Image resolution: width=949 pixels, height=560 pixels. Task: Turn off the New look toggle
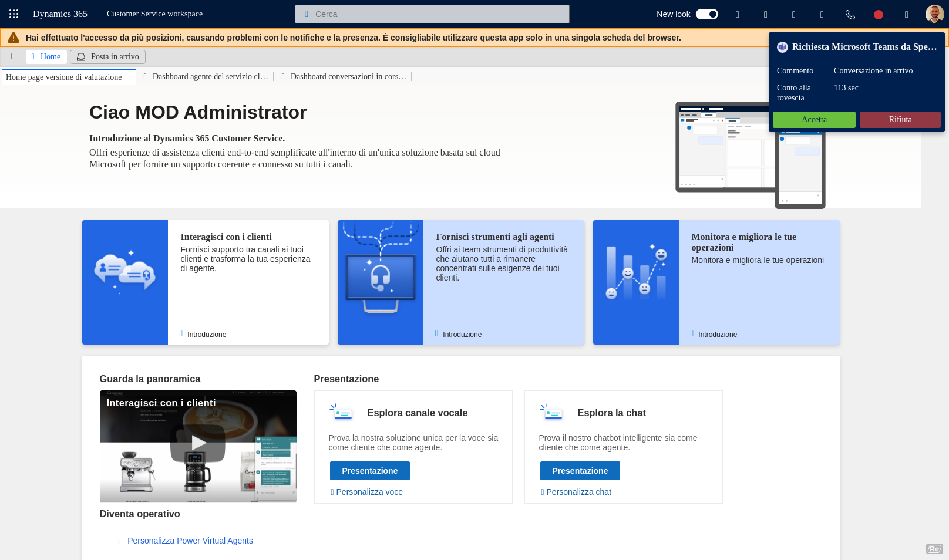point(707,14)
